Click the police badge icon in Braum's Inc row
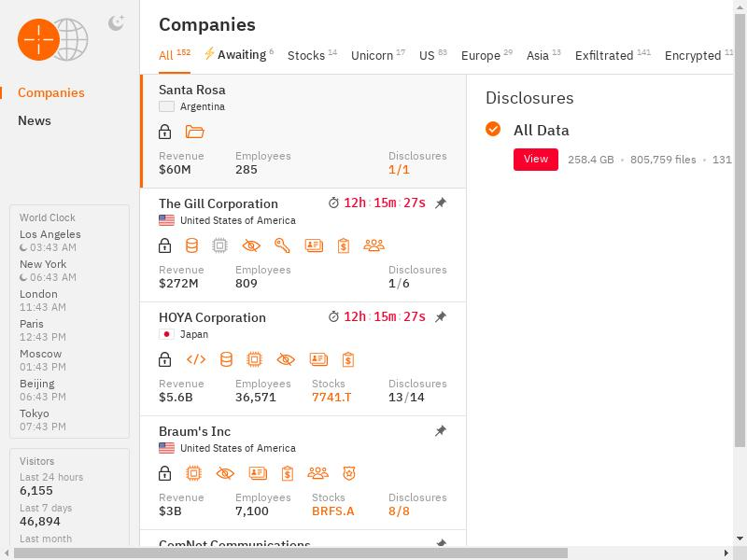The width and height of the screenshot is (747, 560). [349, 473]
